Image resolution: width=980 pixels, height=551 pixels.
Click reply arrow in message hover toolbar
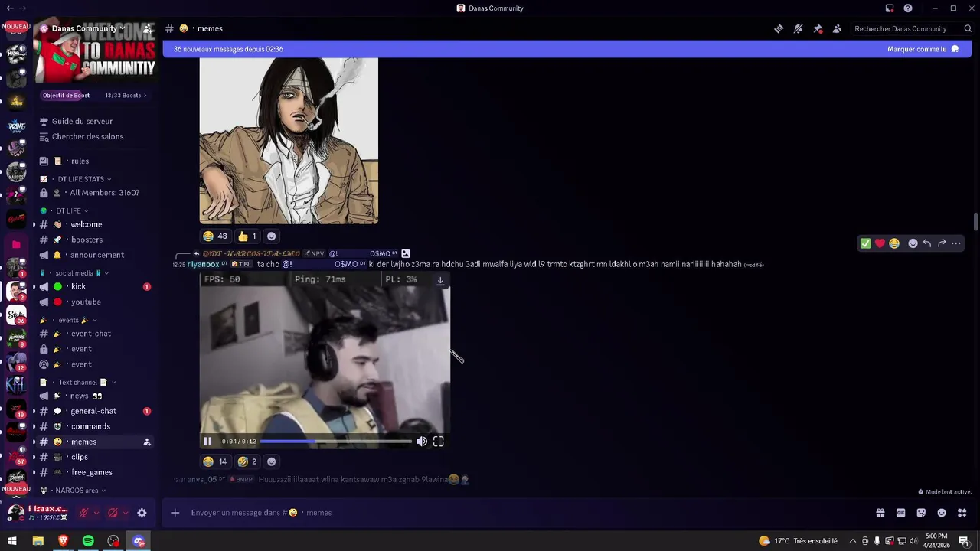[927, 243]
